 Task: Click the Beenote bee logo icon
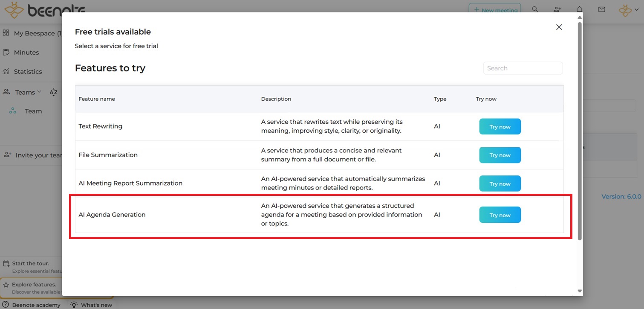14,9
